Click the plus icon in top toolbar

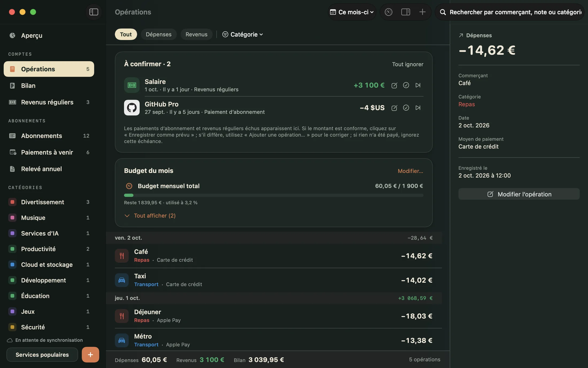[422, 12]
